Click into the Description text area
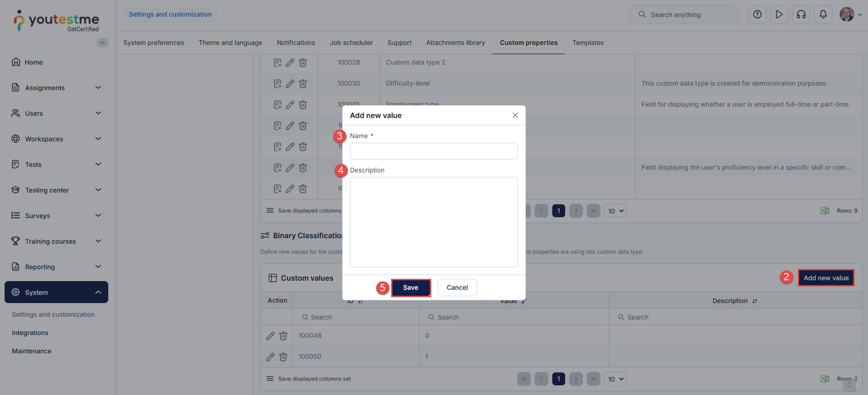Viewport: 868px width, 395px height. 433,222
